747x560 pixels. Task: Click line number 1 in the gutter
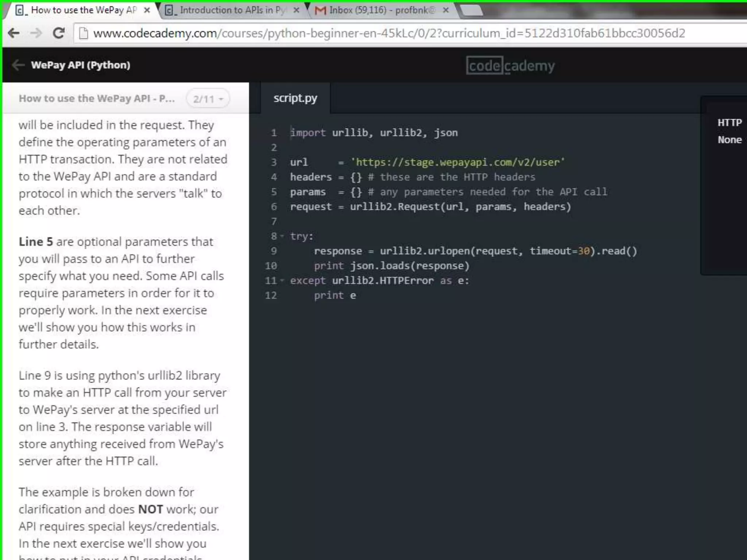274,133
